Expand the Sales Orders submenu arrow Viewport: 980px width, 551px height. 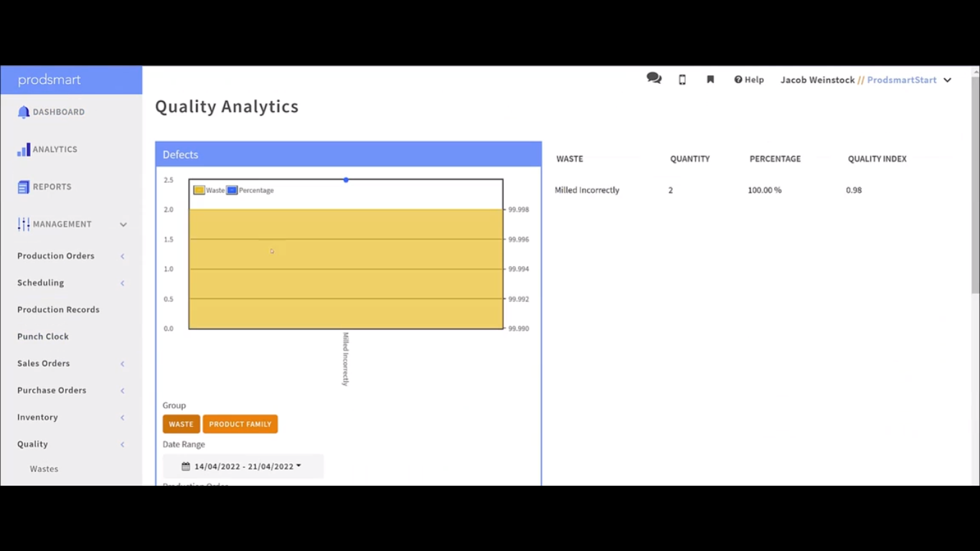coord(123,364)
